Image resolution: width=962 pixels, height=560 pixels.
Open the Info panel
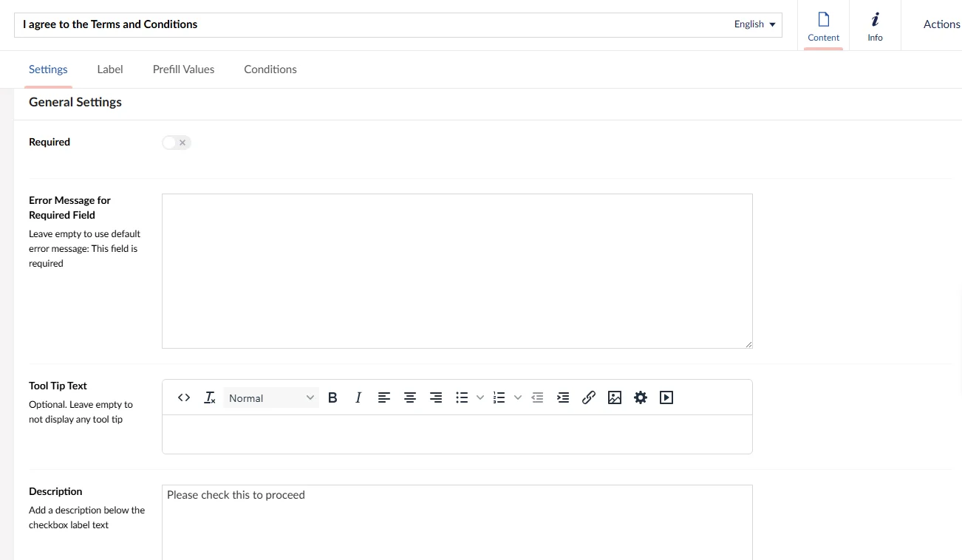click(x=875, y=26)
